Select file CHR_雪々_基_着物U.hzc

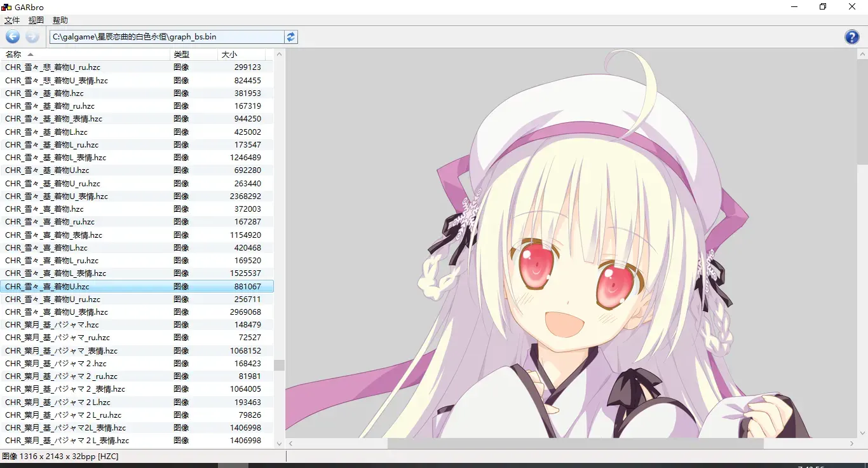tap(137, 170)
